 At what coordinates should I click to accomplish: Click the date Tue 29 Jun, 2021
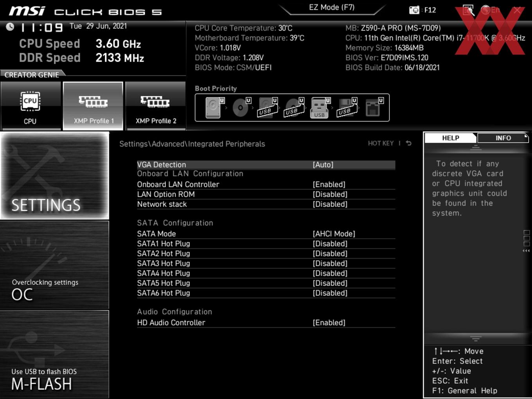pos(98,26)
